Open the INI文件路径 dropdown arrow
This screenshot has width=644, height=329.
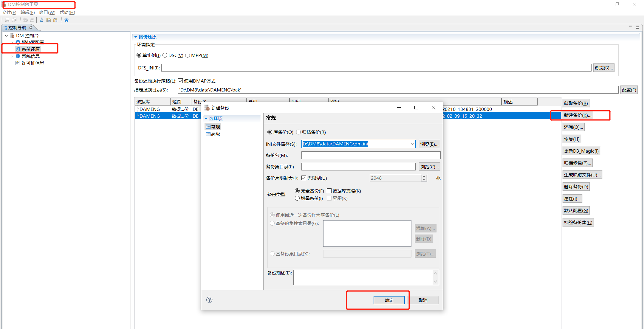click(x=412, y=144)
